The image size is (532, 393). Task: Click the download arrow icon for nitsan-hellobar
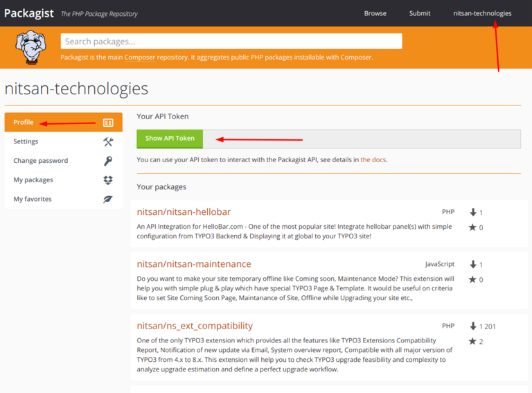click(x=473, y=212)
